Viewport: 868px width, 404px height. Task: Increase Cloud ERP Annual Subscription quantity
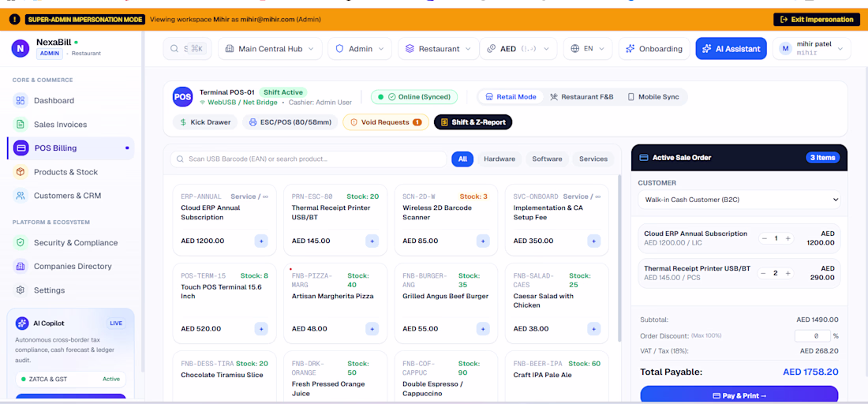[788, 238]
